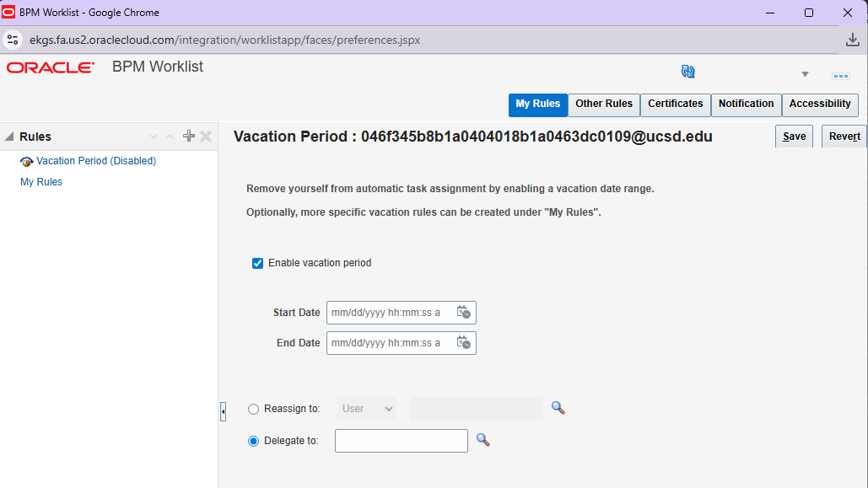Open the ellipsis menu in the top right
This screenshot has width=868, height=488.
(x=840, y=76)
